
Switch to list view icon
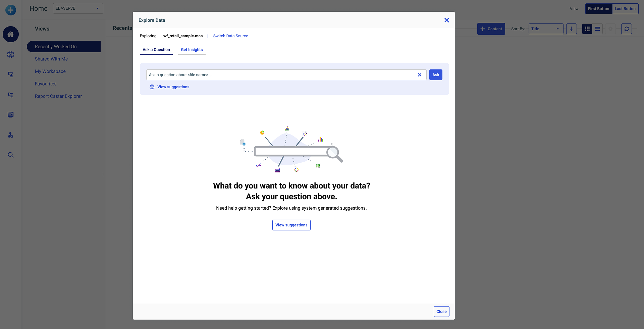[598, 29]
